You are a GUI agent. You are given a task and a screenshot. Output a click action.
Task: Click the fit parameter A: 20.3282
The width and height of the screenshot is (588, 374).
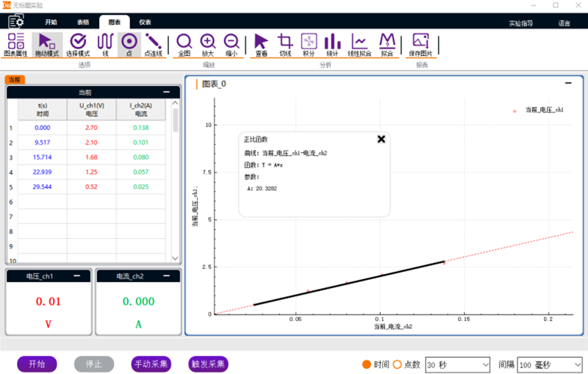[x=262, y=189]
